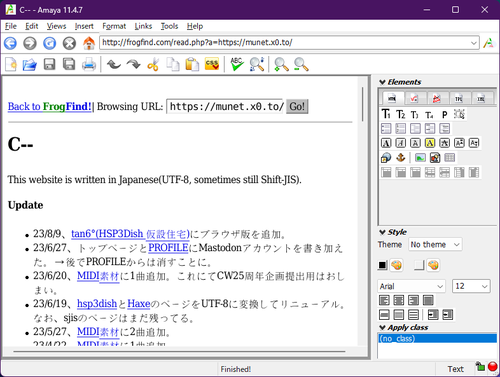Print the document with printer icon
The width and height of the screenshot is (500, 377).
pyautogui.click(x=89, y=64)
